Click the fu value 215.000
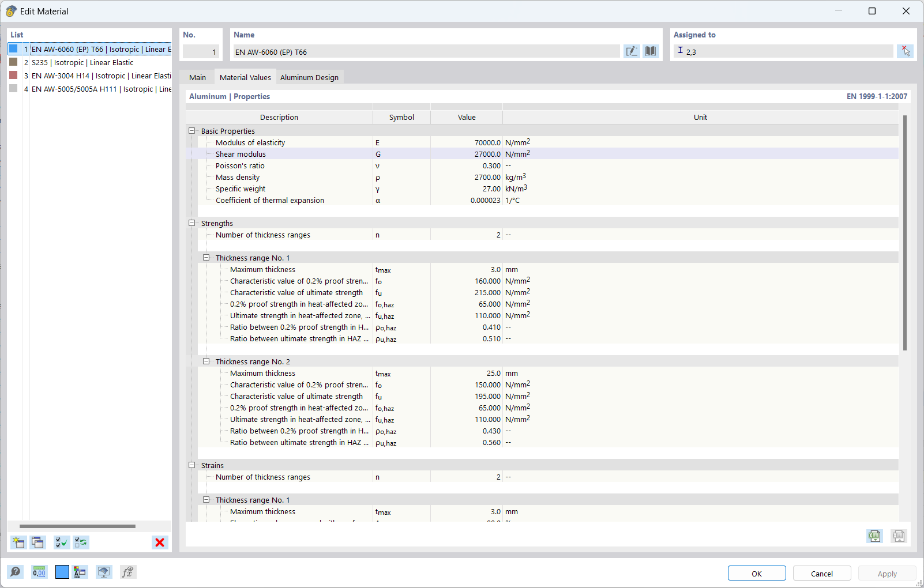 pos(466,292)
